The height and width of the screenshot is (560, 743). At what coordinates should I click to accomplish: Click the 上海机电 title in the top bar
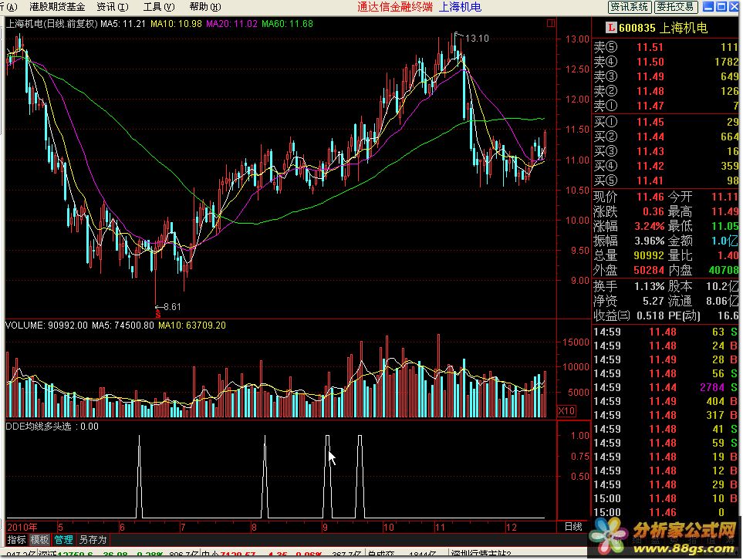pos(460,7)
